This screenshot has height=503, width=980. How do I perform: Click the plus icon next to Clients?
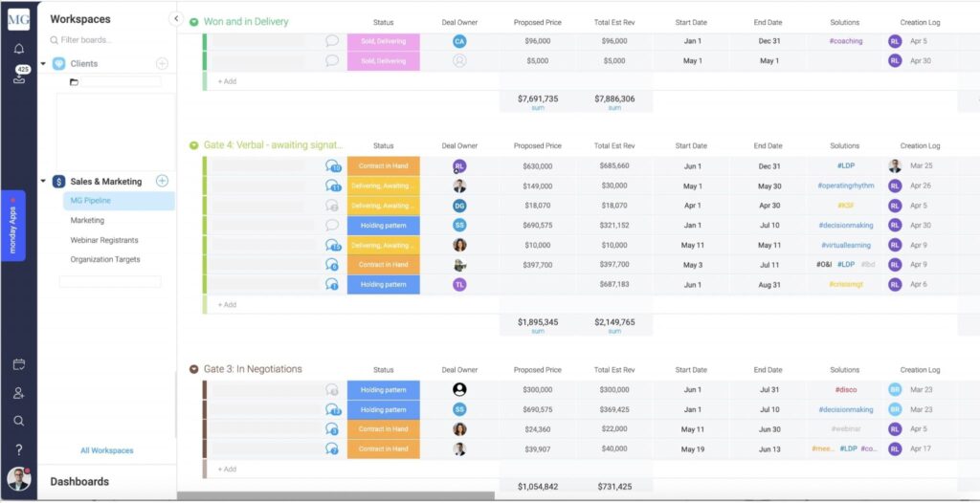[162, 63]
